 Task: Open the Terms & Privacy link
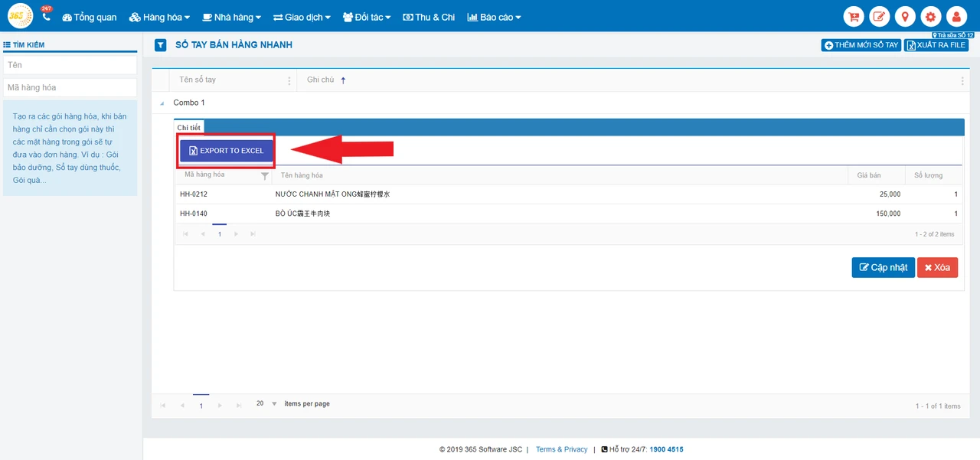pos(562,449)
